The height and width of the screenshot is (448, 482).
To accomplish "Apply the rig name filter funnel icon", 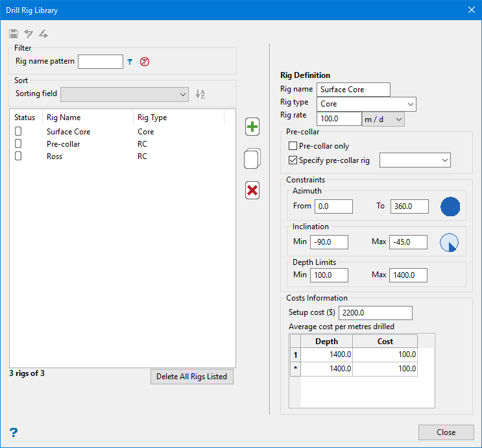I will (x=130, y=62).
